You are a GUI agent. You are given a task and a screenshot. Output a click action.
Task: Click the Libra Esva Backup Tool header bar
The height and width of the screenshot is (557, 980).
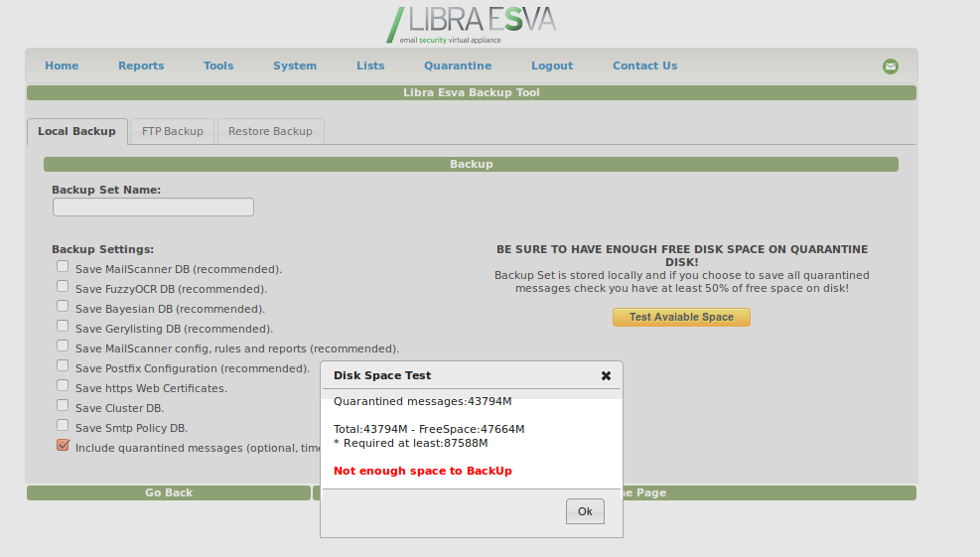coord(472,92)
